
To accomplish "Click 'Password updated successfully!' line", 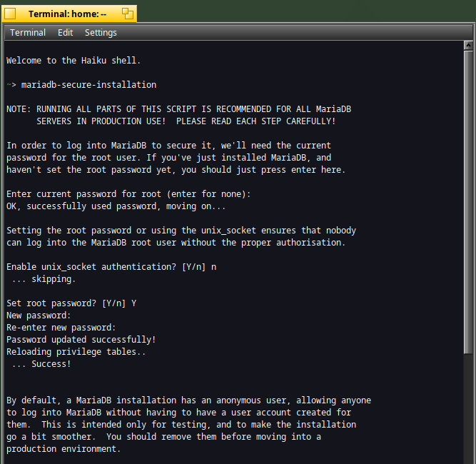I will [81, 340].
